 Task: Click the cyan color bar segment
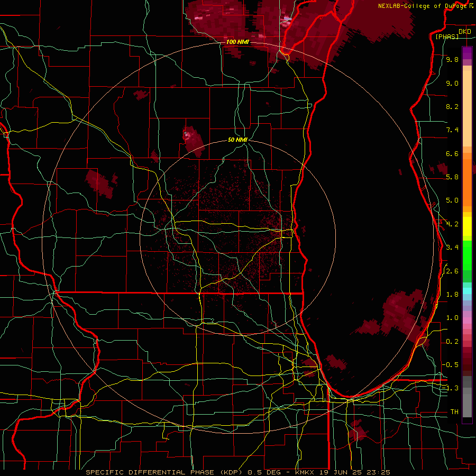tap(467, 291)
